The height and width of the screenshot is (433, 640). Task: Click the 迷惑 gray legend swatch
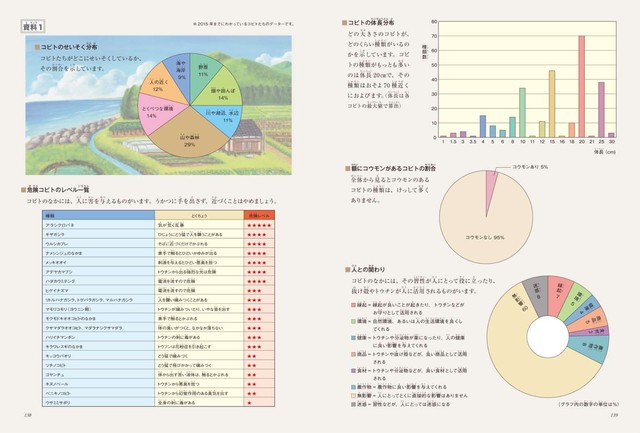(x=353, y=404)
